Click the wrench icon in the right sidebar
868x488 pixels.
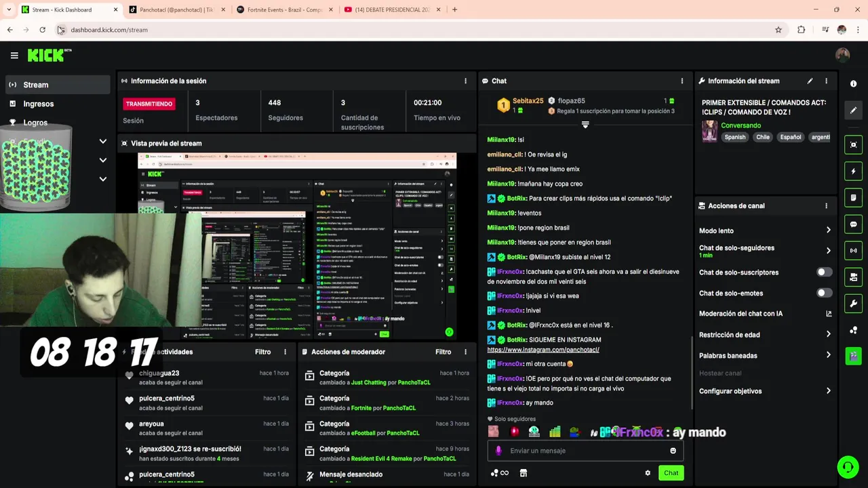pyautogui.click(x=853, y=303)
